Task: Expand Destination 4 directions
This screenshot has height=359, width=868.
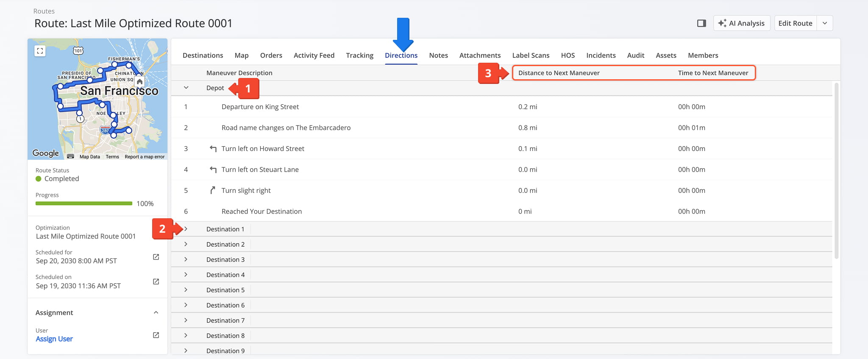Action: tap(186, 275)
